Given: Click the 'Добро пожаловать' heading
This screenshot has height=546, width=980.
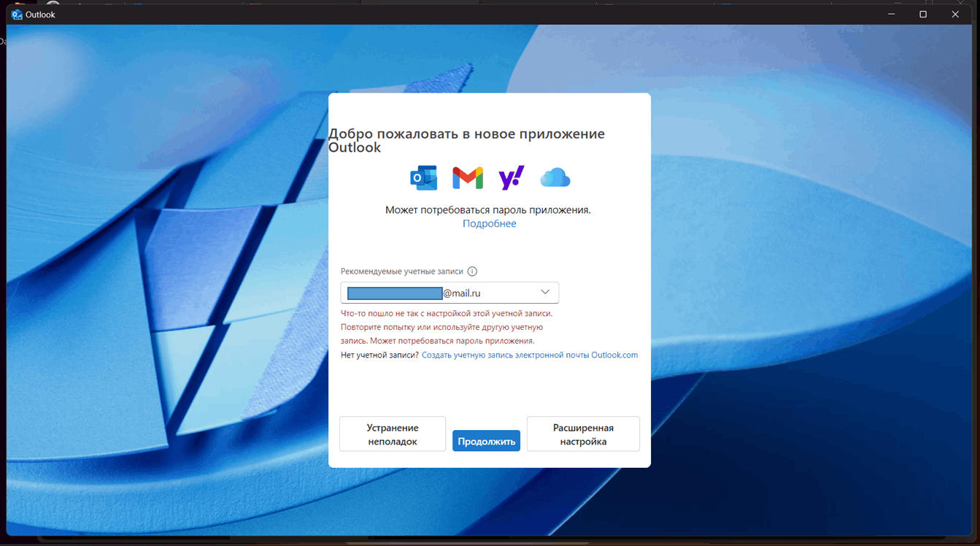Looking at the screenshot, I should tap(466, 140).
